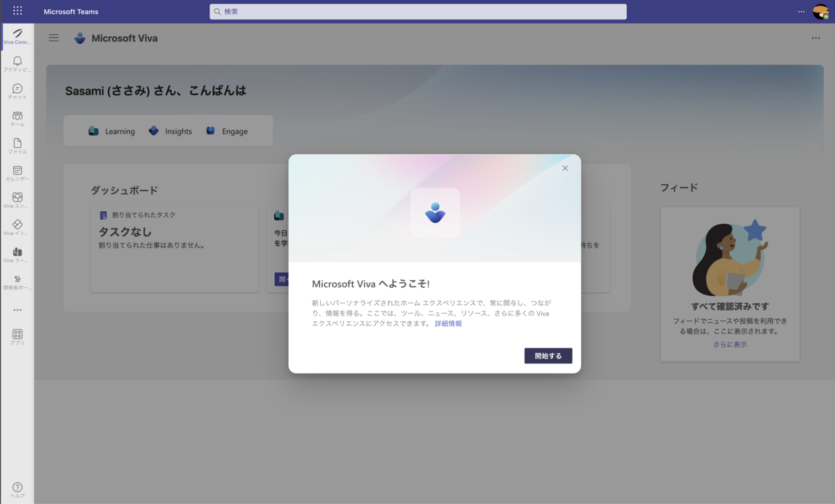Open Teams (チーム) in the sidebar
Screen dimensions: 835x504
pyautogui.click(x=17, y=118)
